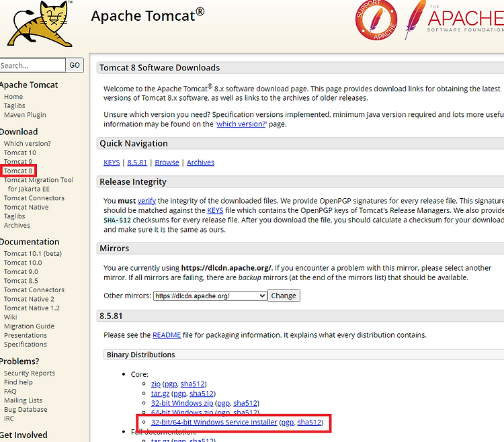The height and width of the screenshot is (442, 504).
Task: Open Tomcat Native under Download
Action: point(26,207)
